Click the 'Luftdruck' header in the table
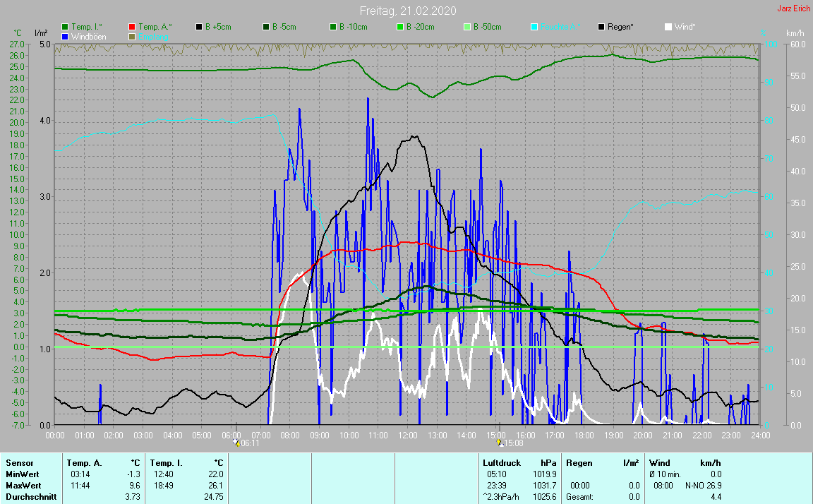 tap(501, 463)
